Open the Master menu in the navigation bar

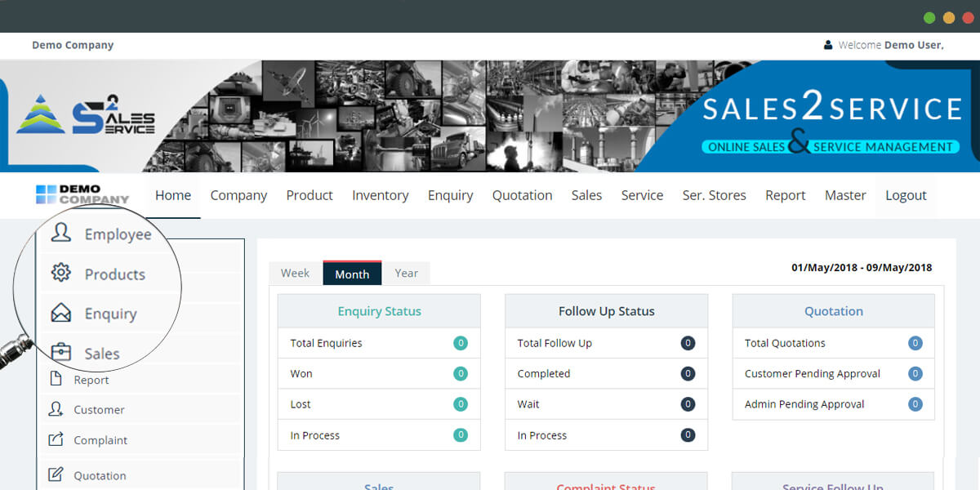pos(845,195)
